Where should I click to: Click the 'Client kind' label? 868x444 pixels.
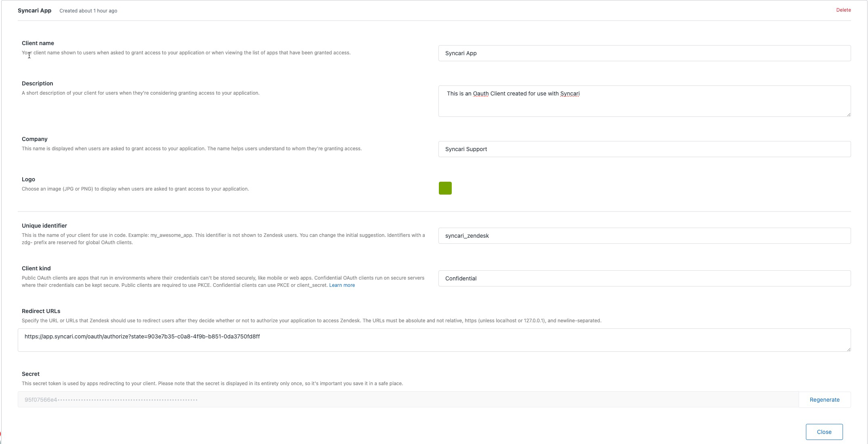pos(36,268)
